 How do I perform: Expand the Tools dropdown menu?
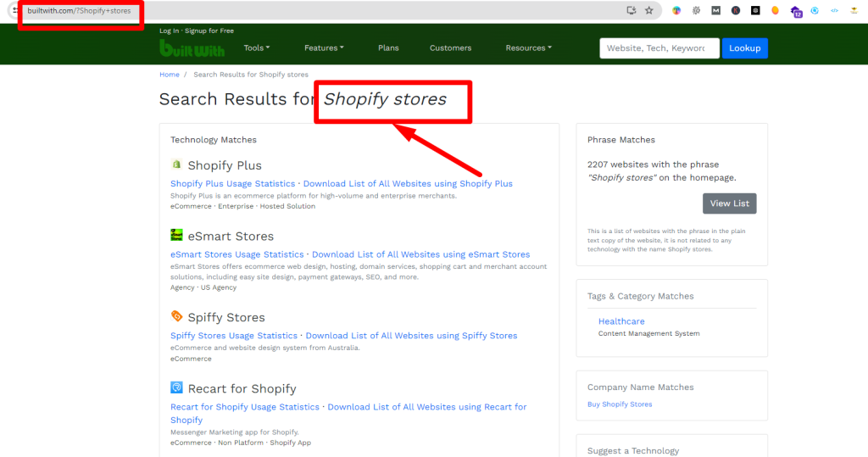[x=257, y=48]
